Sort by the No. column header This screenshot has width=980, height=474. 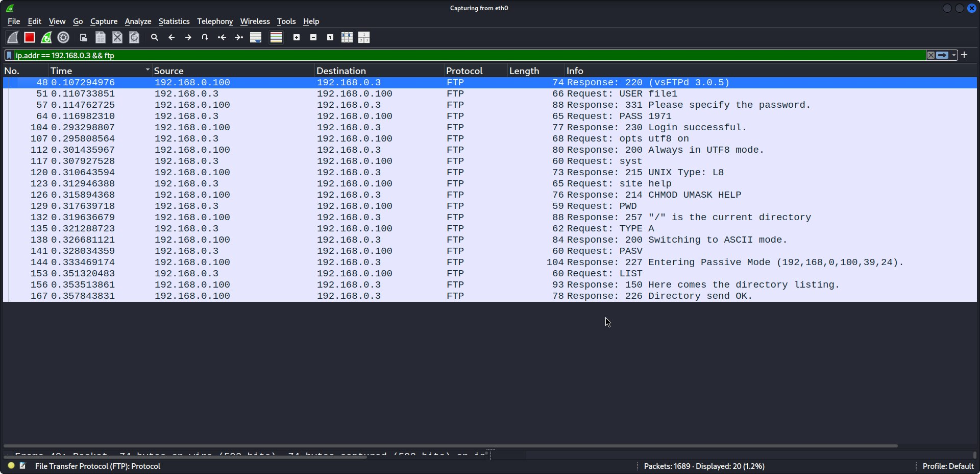pyautogui.click(x=26, y=70)
